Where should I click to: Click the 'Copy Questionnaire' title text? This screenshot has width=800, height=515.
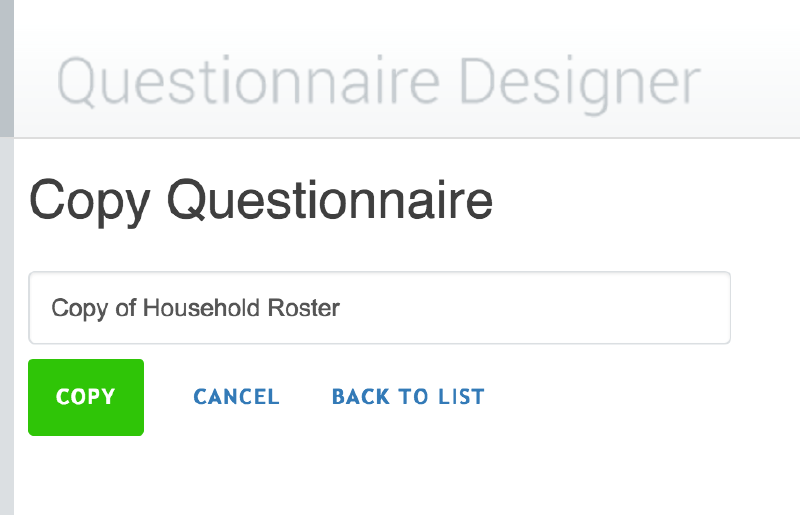pyautogui.click(x=261, y=200)
